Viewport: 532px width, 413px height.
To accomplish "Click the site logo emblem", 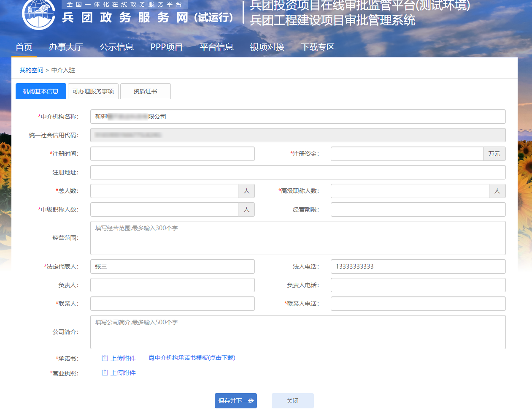I will click(38, 14).
